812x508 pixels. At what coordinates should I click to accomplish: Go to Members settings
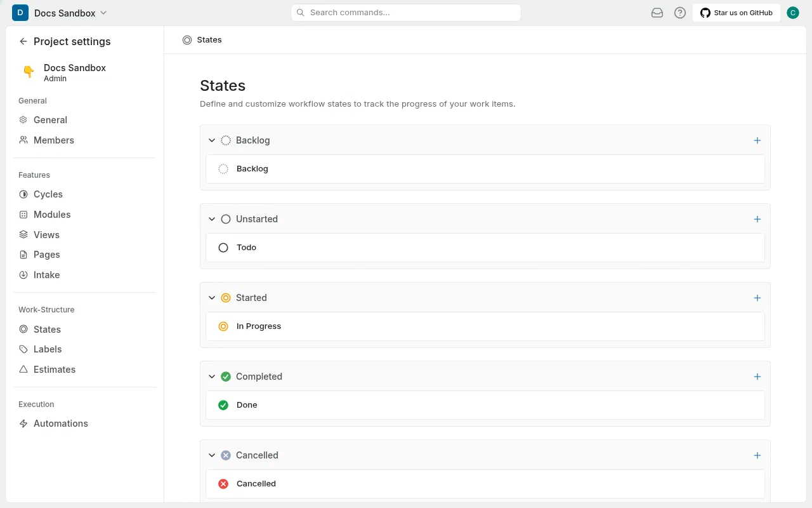(85, 140)
